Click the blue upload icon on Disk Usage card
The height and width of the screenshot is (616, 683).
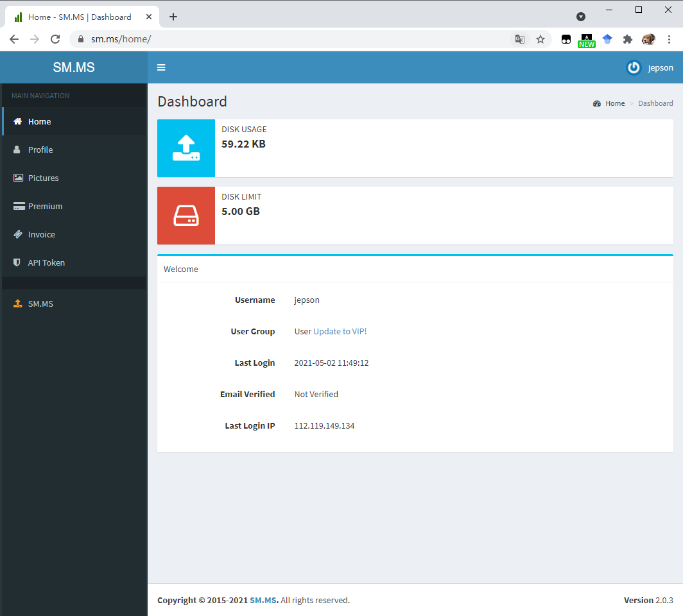[186, 148]
